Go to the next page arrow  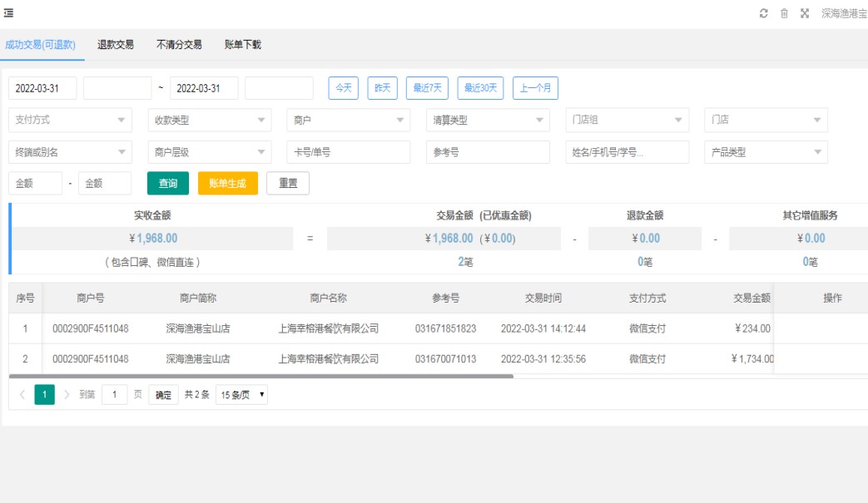pyautogui.click(x=67, y=394)
